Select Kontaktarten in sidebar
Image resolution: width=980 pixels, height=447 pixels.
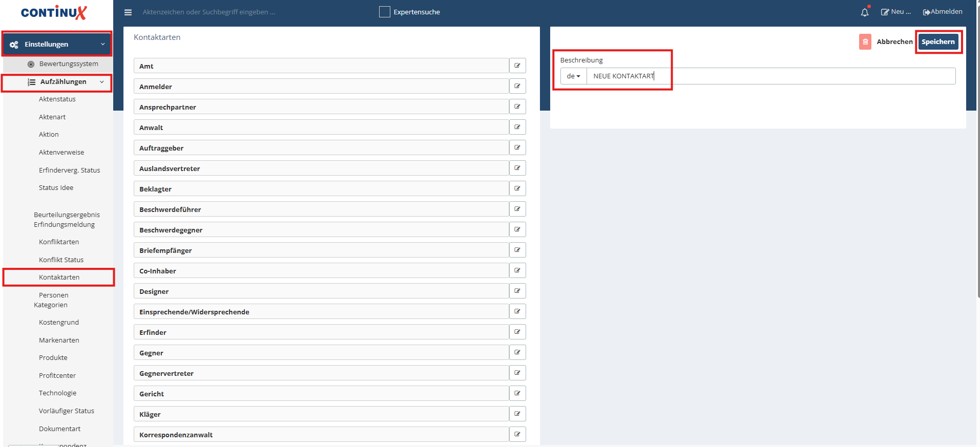(59, 277)
